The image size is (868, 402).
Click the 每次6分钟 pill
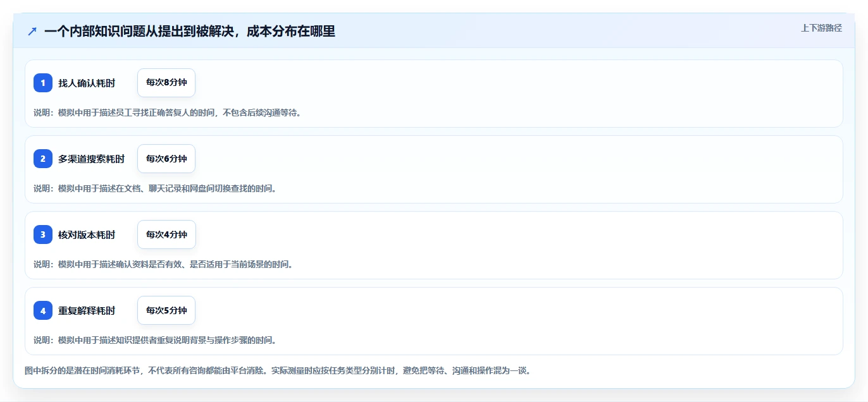point(166,159)
